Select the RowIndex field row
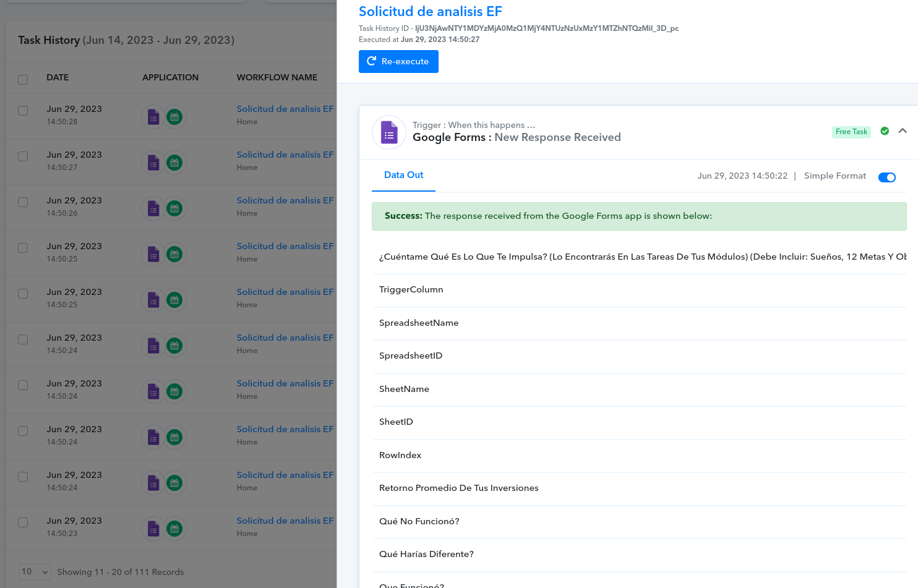This screenshot has height=588, width=918. (640, 456)
